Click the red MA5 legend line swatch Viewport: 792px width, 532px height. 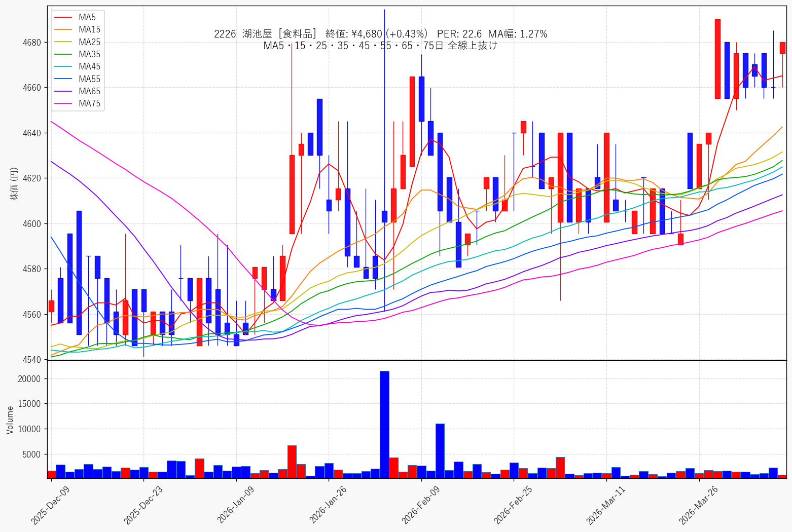pyautogui.click(x=63, y=18)
